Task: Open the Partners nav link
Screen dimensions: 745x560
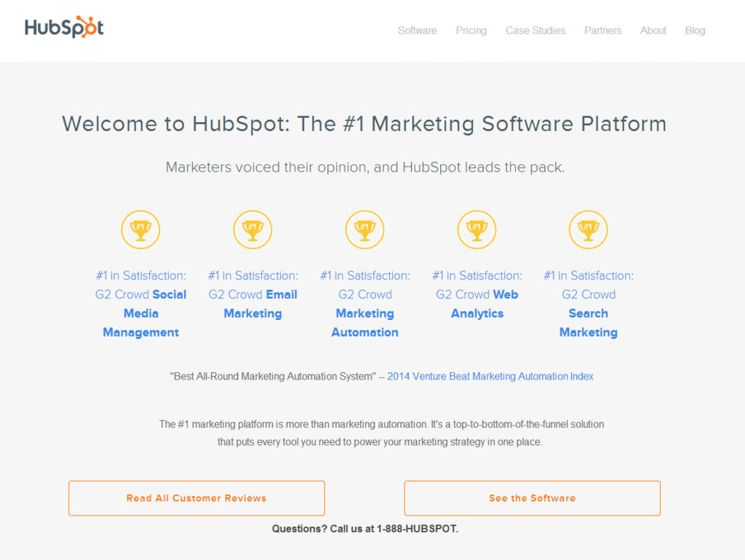Action: 603,31
